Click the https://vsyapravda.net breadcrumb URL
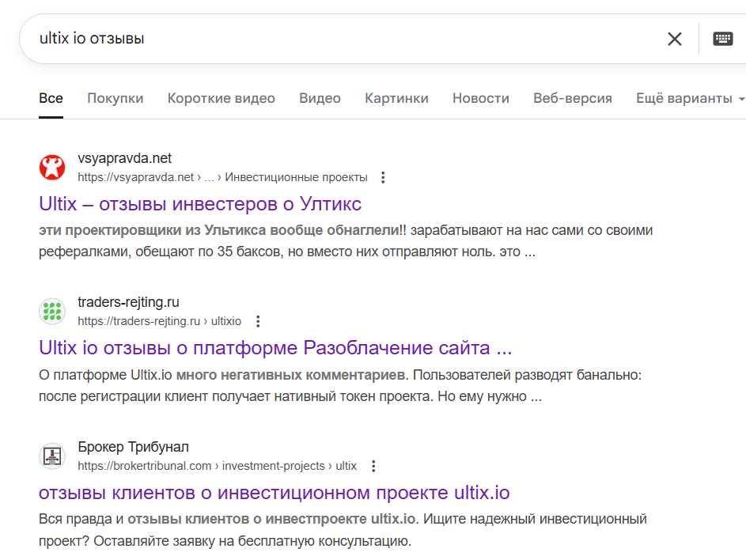 pos(222,177)
